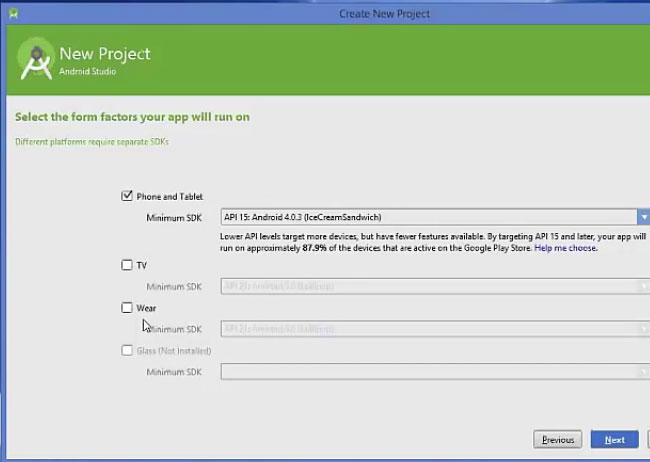The width and height of the screenshot is (650, 462).
Task: Click the 87.9% device share text
Action: tap(314, 248)
